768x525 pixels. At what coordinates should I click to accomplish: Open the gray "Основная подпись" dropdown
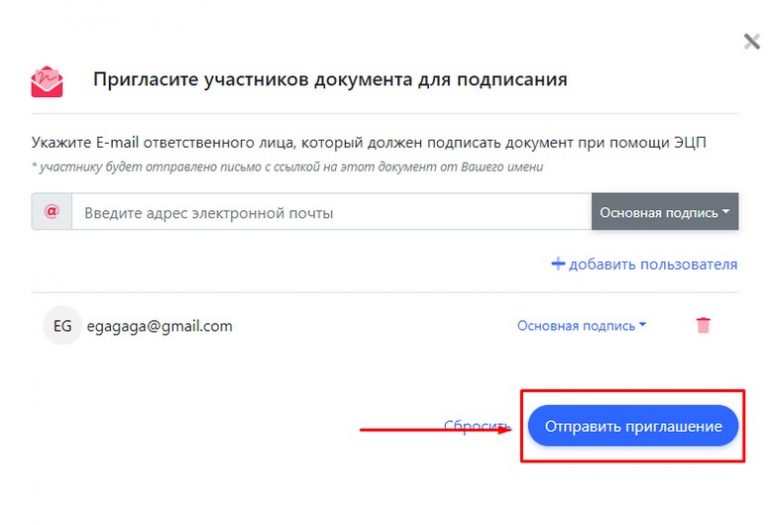(664, 212)
